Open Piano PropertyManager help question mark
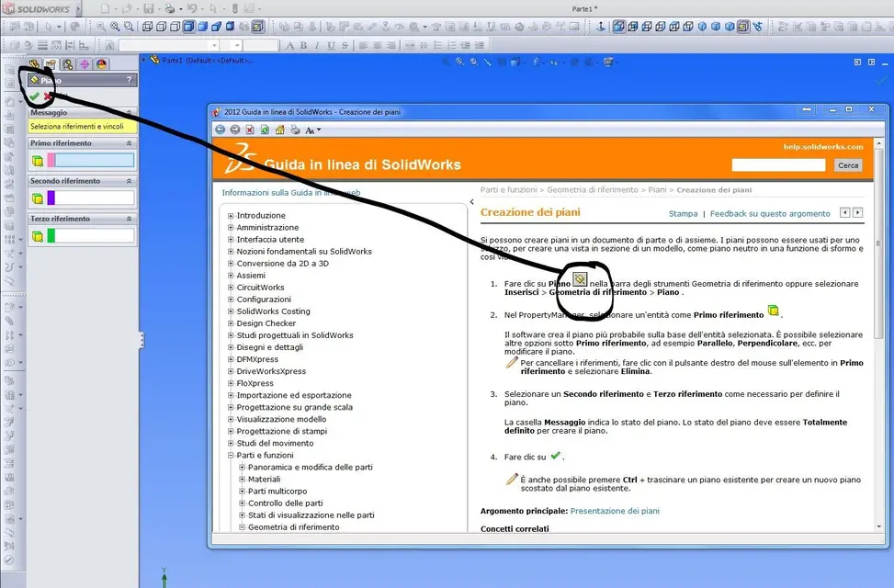 130,81
